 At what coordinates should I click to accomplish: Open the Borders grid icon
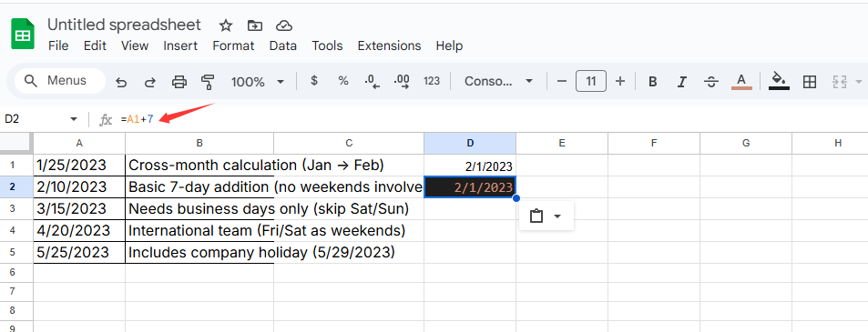point(810,82)
